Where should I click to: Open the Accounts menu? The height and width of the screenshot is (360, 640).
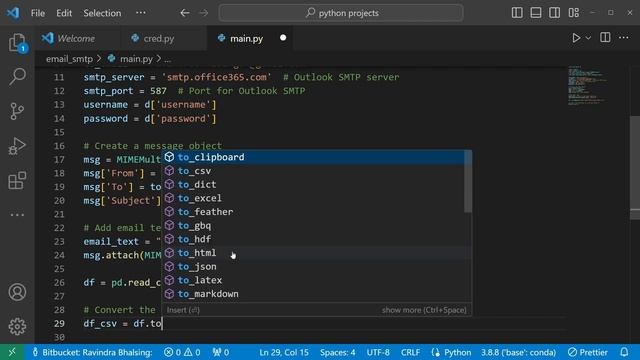(17, 292)
